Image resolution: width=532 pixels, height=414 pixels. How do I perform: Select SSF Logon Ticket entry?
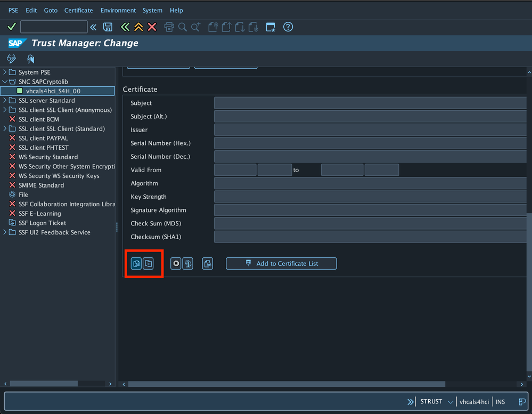coord(42,223)
